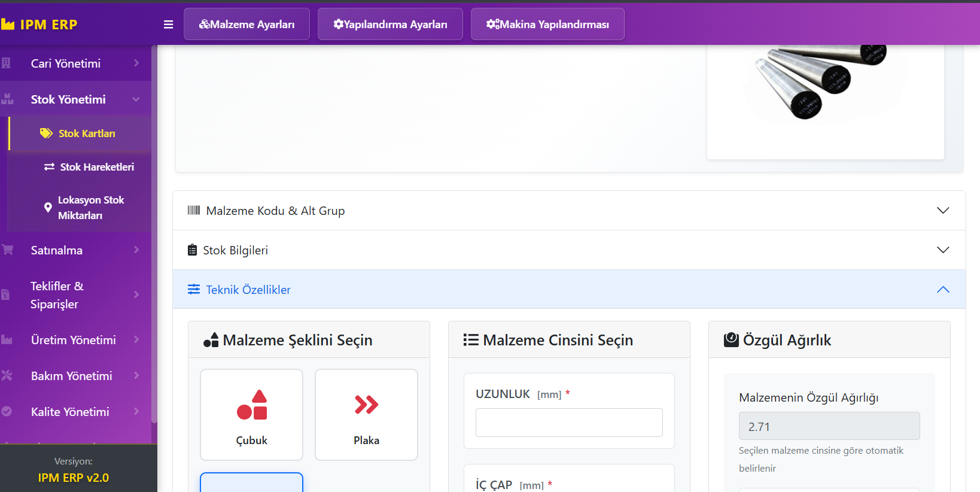980x492 pixels.
Task: Click the Kalite Yönetimi check circle icon
Action: coord(7,411)
